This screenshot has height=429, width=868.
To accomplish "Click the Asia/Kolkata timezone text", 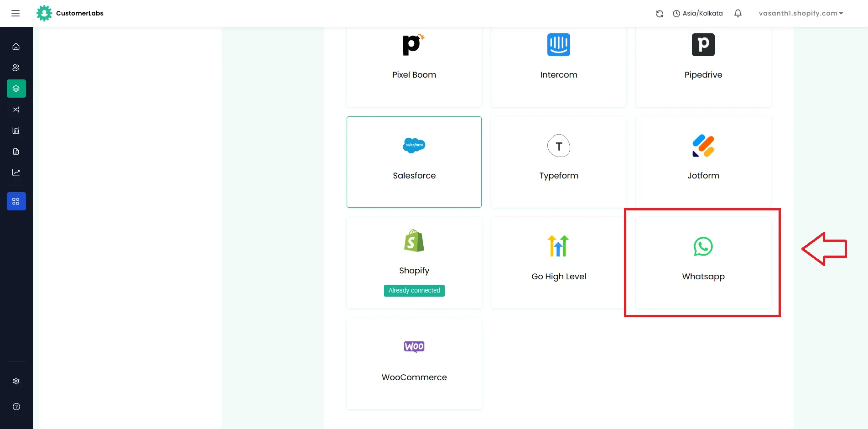I will 702,14.
